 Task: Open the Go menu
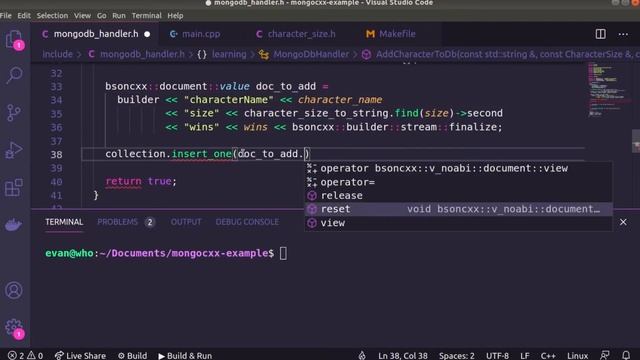(x=102, y=16)
